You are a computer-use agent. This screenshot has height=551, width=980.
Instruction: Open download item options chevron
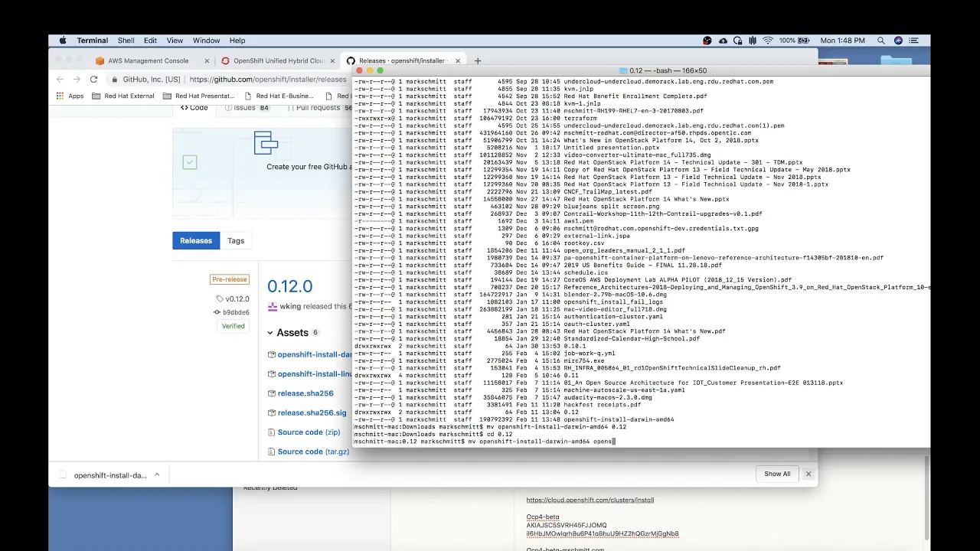pyautogui.click(x=157, y=474)
